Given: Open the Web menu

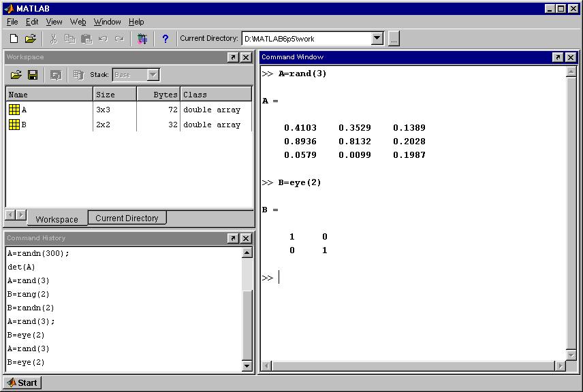Looking at the screenshot, I should (x=78, y=22).
